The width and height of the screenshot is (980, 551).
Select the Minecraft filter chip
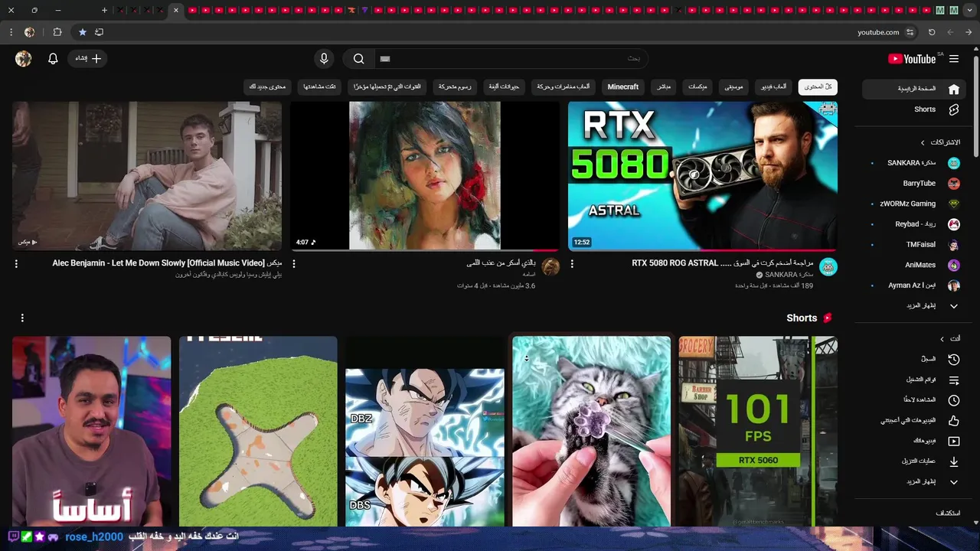tap(623, 87)
